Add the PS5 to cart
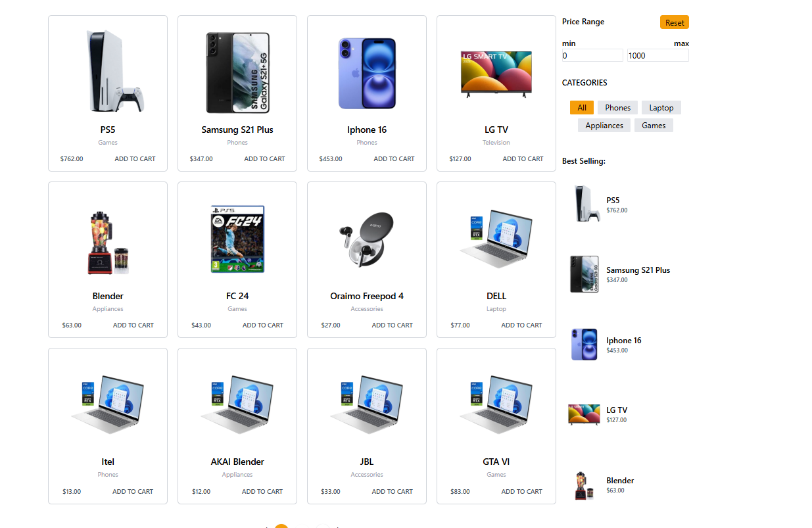The height and width of the screenshot is (528, 812). coord(135,159)
